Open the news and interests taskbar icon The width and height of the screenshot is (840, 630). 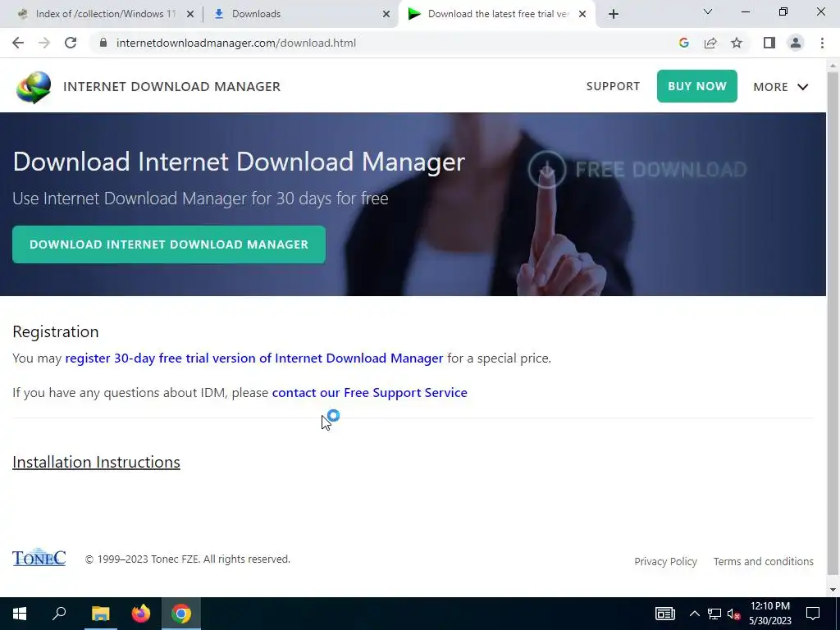point(664,614)
